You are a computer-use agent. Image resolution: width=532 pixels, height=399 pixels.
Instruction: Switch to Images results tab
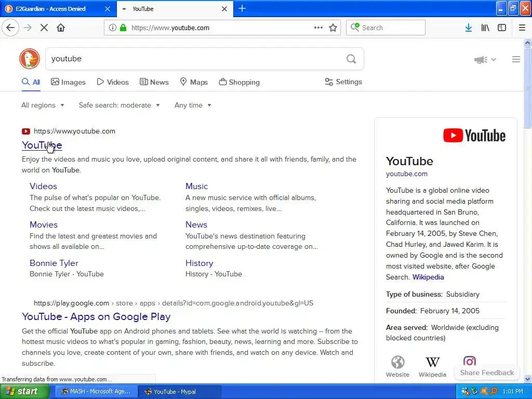point(68,82)
